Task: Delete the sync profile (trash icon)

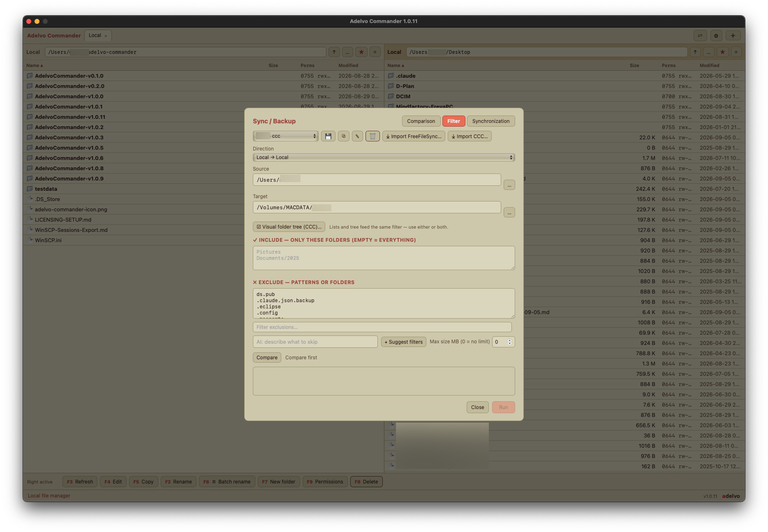Action: click(372, 136)
